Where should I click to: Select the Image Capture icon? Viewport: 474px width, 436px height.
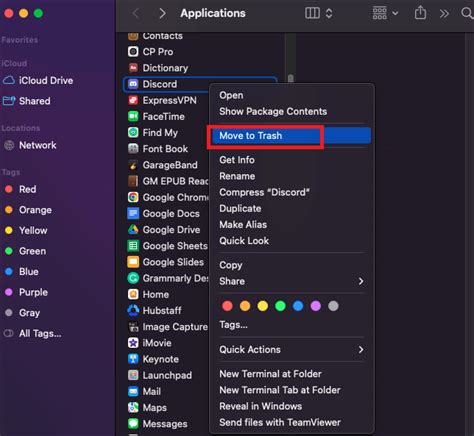[133, 327]
